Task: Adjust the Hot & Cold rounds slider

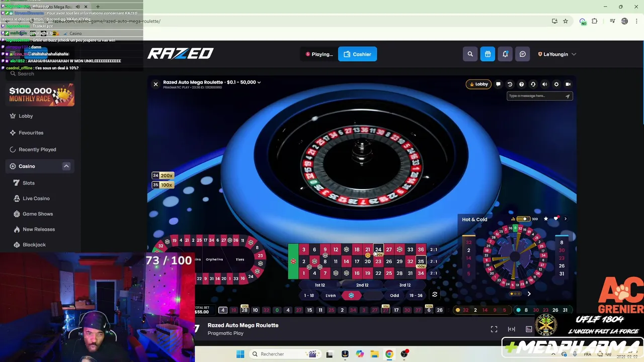Action: [x=524, y=219]
